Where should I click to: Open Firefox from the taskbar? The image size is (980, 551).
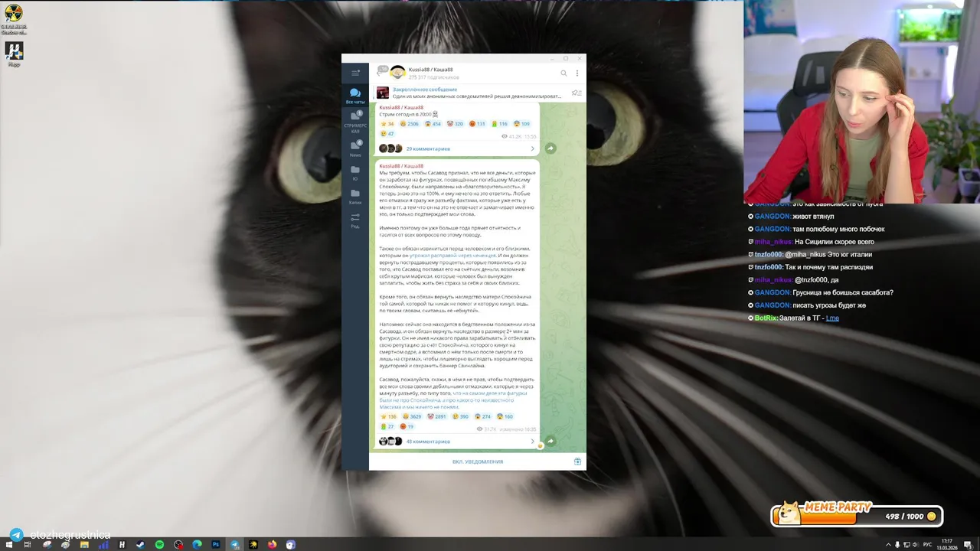[x=272, y=545]
